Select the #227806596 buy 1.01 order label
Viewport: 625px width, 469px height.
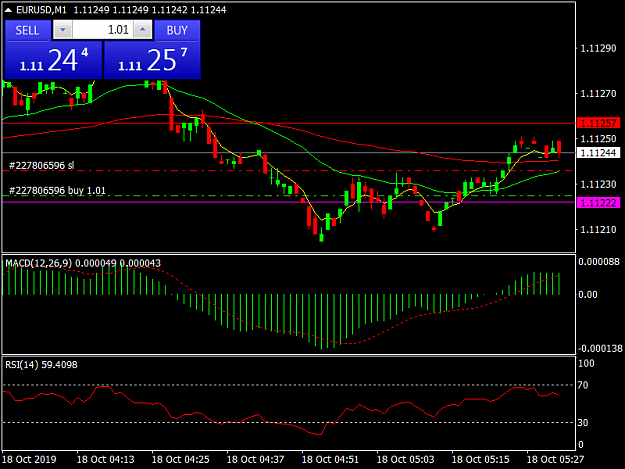tap(57, 190)
